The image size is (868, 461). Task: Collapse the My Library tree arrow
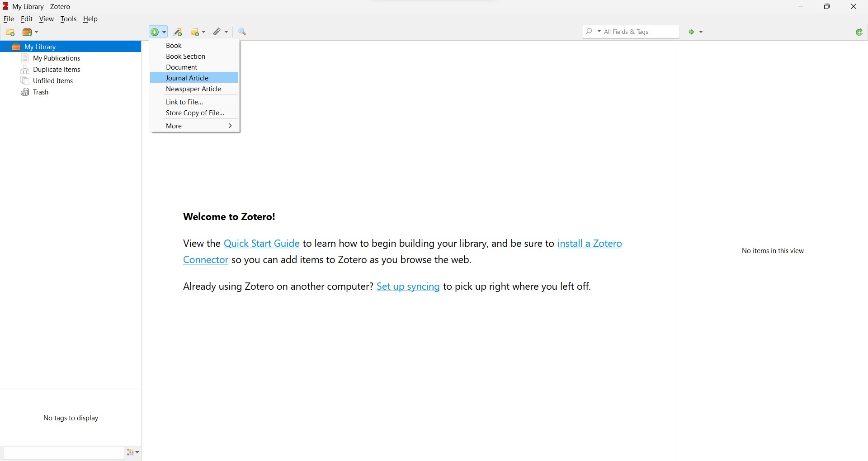pos(6,47)
